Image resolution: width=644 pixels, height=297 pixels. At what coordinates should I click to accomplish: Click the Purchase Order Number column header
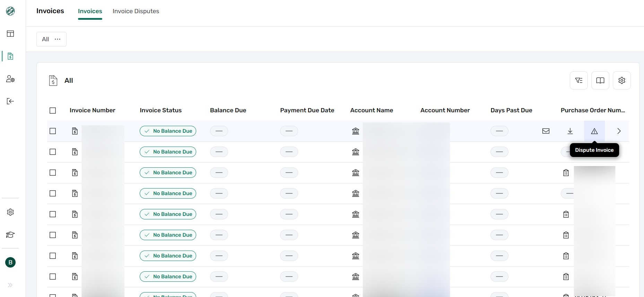pos(593,110)
